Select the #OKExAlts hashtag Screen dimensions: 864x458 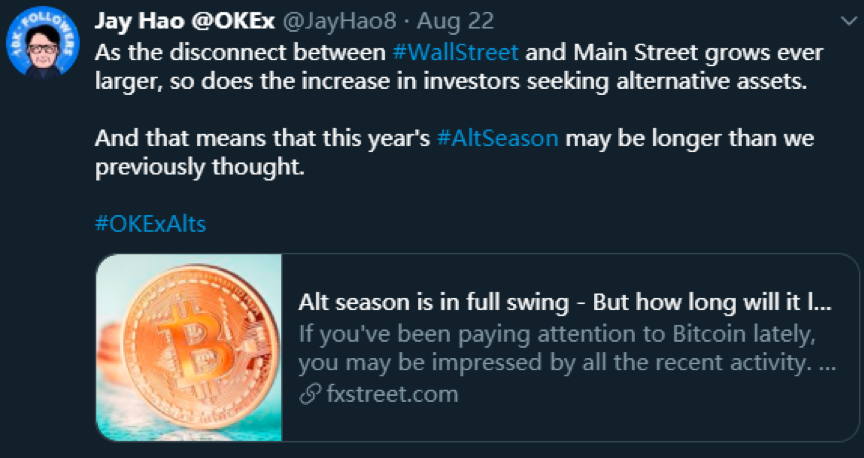pyautogui.click(x=150, y=224)
